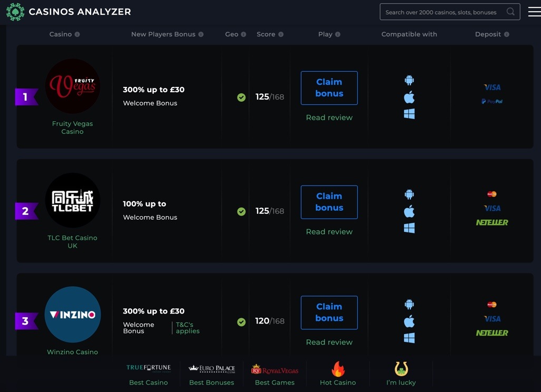
Task: Click Apple icon in Fruity Vegas row
Action: [x=409, y=97]
